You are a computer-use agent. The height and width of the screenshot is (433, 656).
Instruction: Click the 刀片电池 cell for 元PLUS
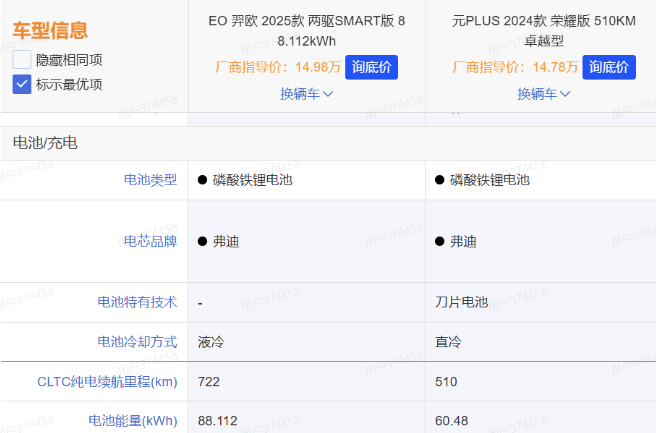point(461,302)
